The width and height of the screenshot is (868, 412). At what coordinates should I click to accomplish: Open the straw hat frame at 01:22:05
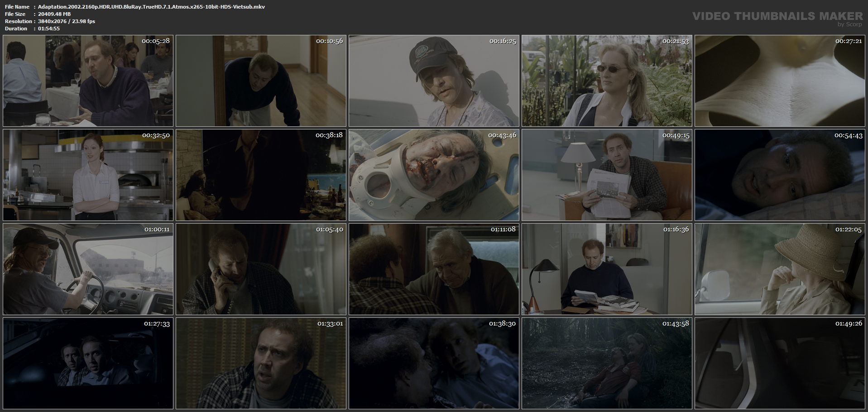pyautogui.click(x=780, y=269)
